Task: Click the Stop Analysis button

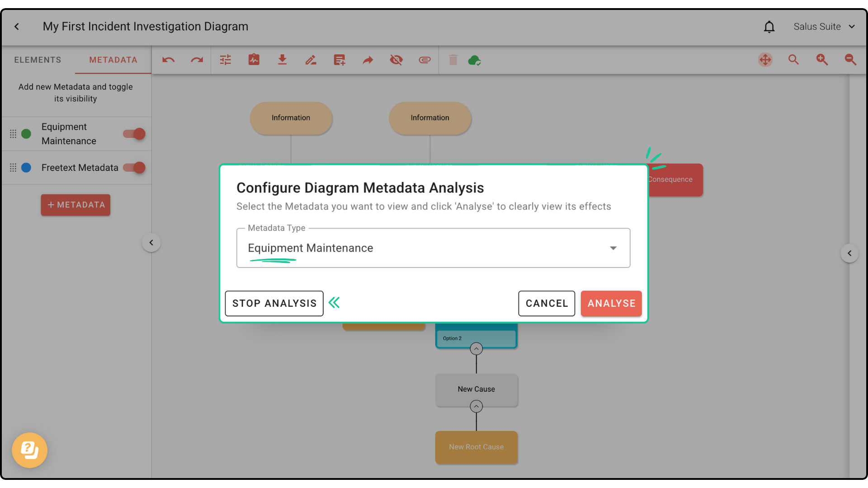Action: [x=274, y=303]
